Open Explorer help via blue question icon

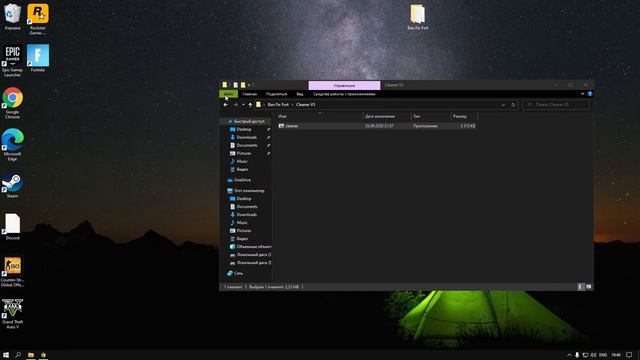point(589,94)
